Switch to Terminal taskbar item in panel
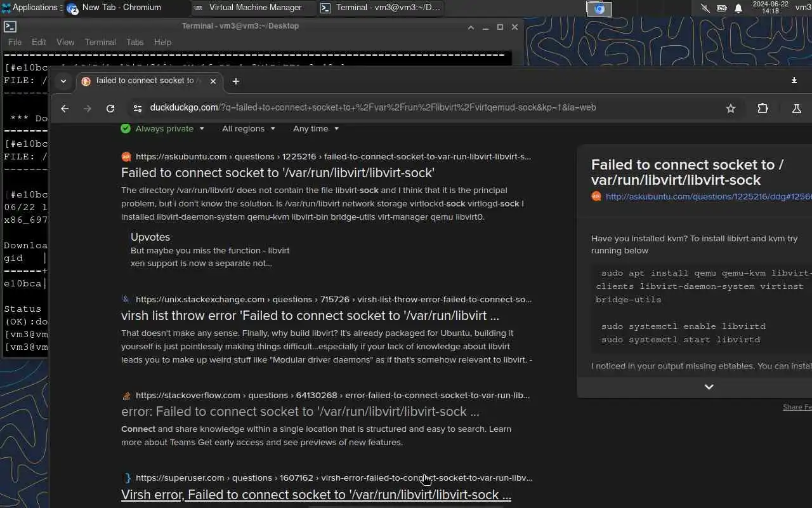The image size is (812, 508). tap(381, 8)
